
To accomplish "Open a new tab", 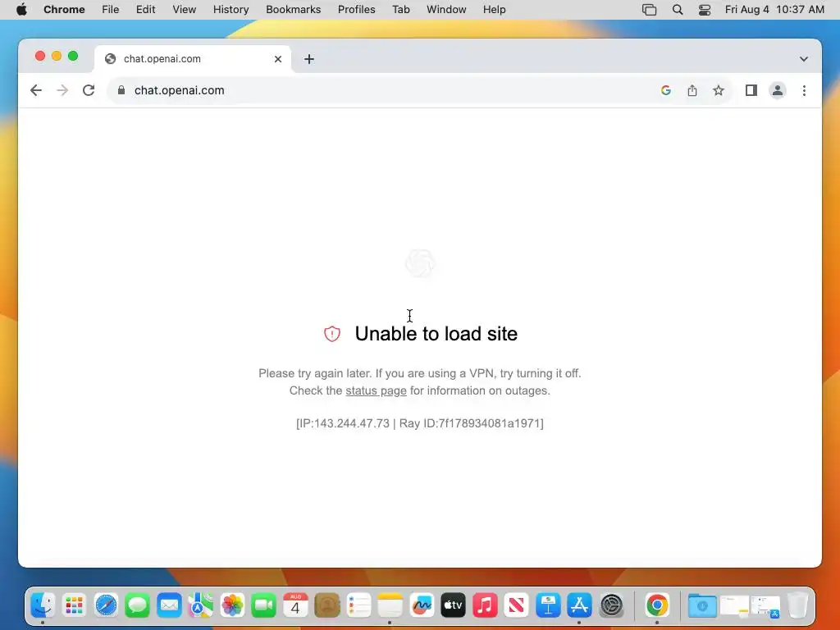I will tap(309, 59).
